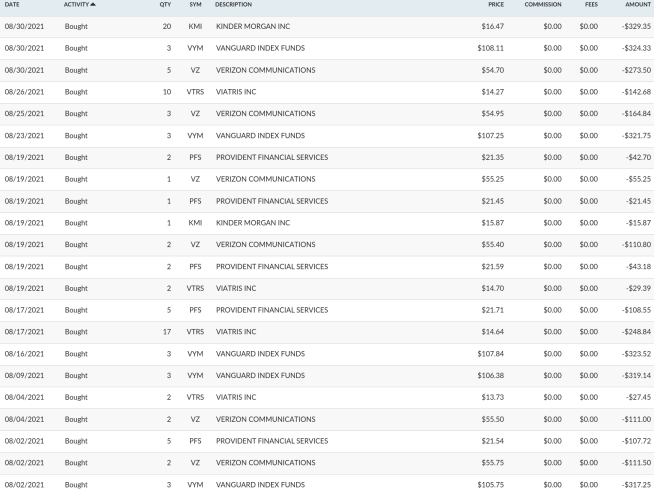Select date 08/26/2021
This screenshot has width=654, height=490.
[24, 92]
